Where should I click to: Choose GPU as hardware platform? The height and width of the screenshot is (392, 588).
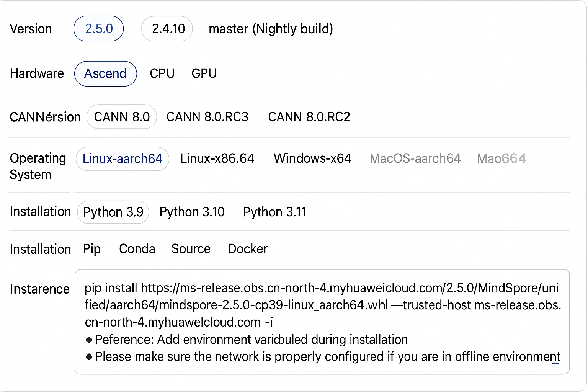[204, 73]
